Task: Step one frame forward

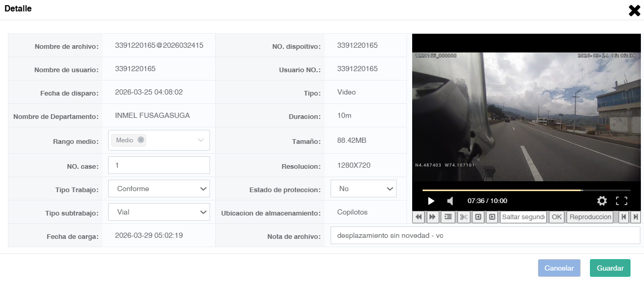Action: 492,217
